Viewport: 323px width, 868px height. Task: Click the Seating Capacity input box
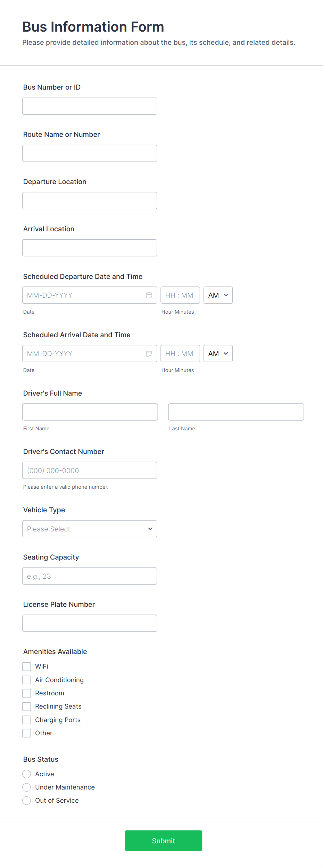pos(90,576)
